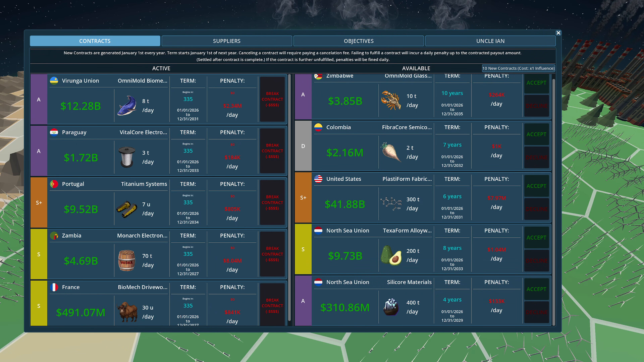This screenshot has width=644, height=362.
Task: Buy 10 New Contracts for influence
Action: click(518, 68)
